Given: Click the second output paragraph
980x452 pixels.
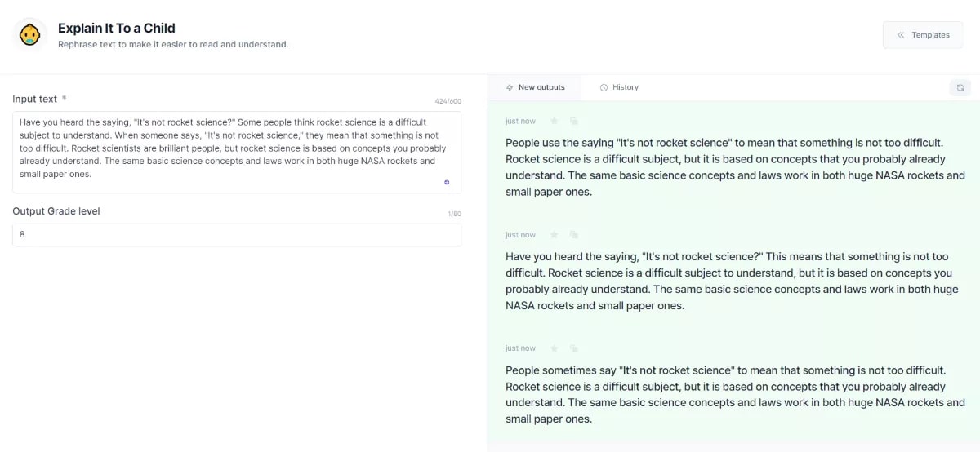Looking at the screenshot, I should tap(728, 281).
